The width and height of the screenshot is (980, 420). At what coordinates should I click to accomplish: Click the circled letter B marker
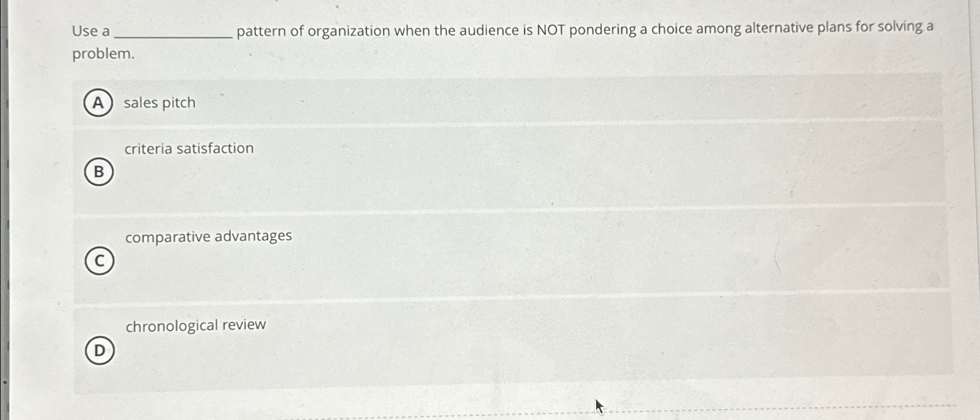click(99, 172)
